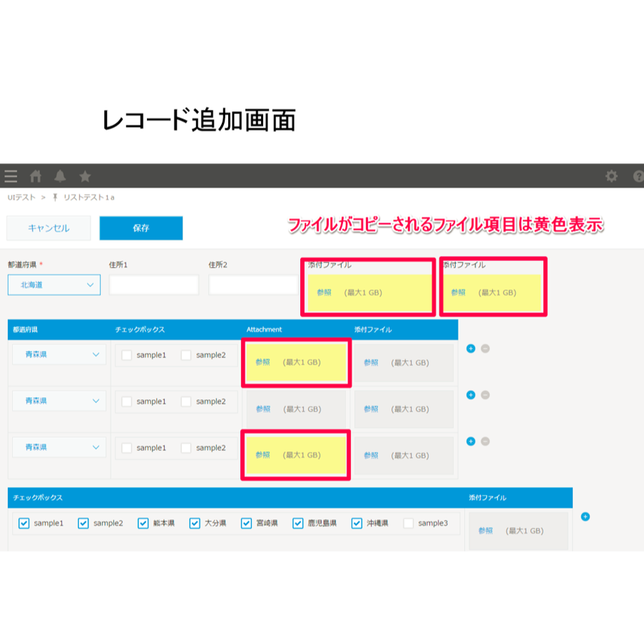Check sample1 in third table row

click(x=127, y=448)
